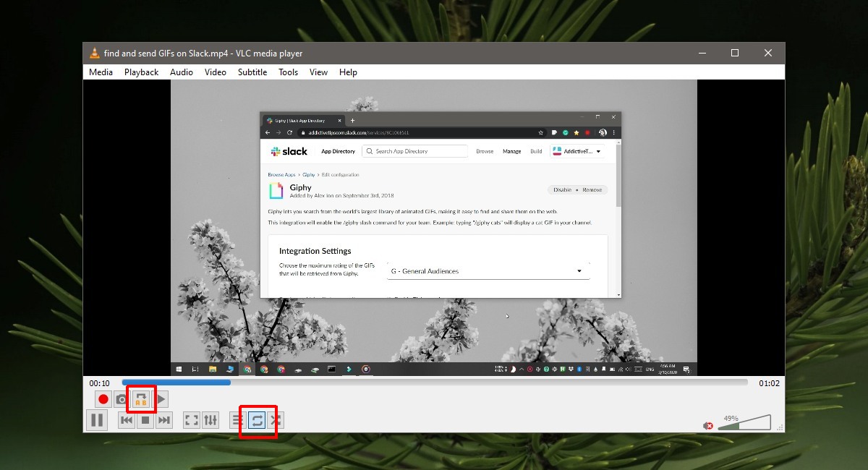
Task: Toggle random shuffle playback
Action: [276, 420]
